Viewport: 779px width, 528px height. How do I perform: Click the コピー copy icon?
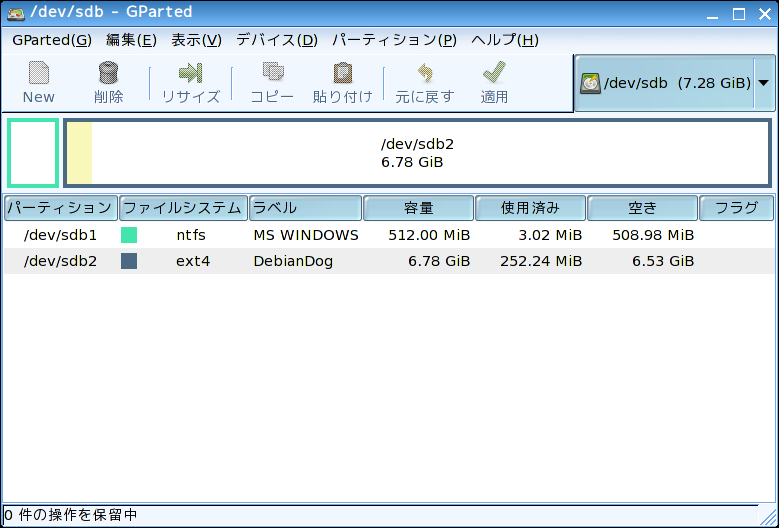273,73
